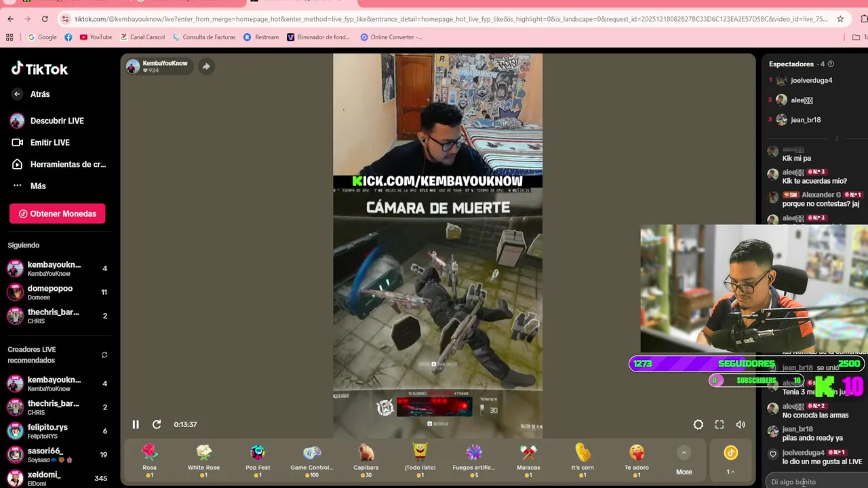This screenshot has width=868, height=488.
Task: Click 'No conocía las armas' chat message
Action: pos(815,415)
